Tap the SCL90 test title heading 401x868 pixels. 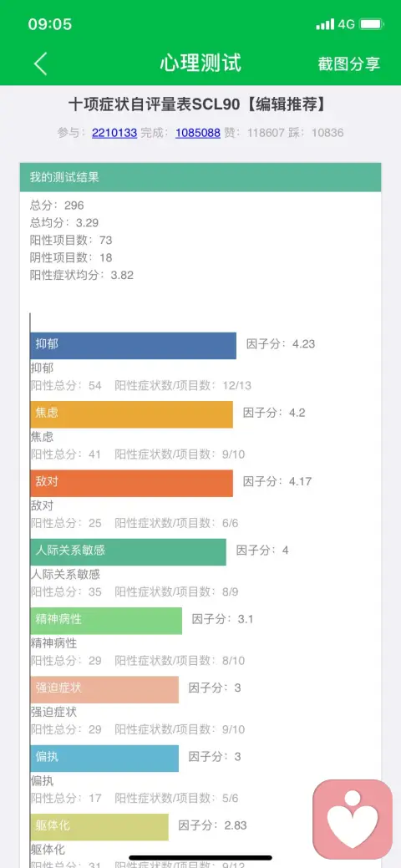pyautogui.click(x=196, y=104)
